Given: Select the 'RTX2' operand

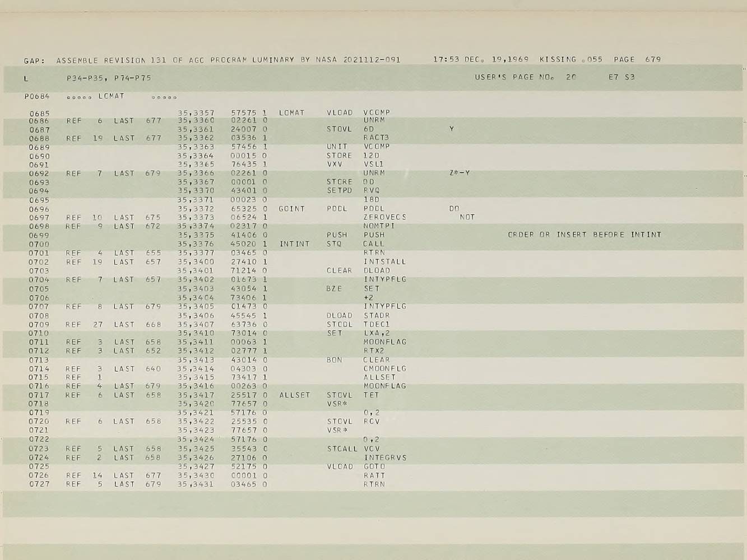Looking at the screenshot, I should (374, 351).
